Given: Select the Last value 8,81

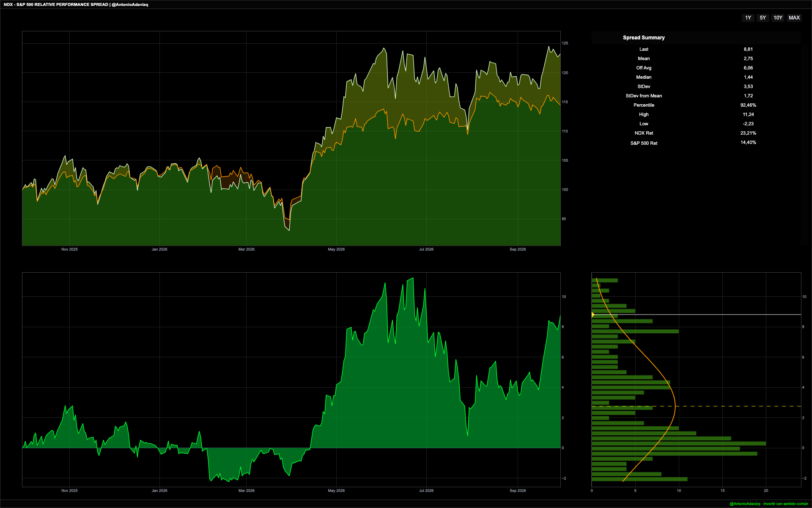Looking at the screenshot, I should click(748, 49).
